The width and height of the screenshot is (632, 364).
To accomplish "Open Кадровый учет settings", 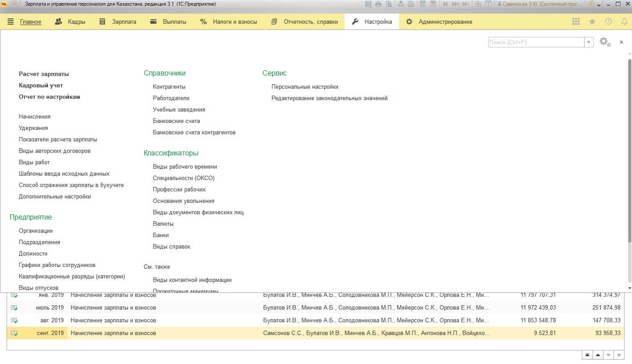I will click(41, 86).
